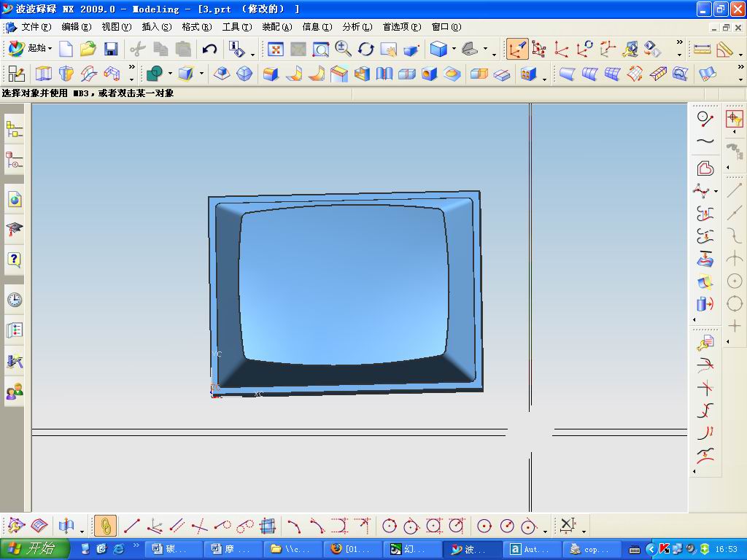The image size is (747, 560).
Task: Open the 文件(F) File menu
Action: pyautogui.click(x=36, y=27)
